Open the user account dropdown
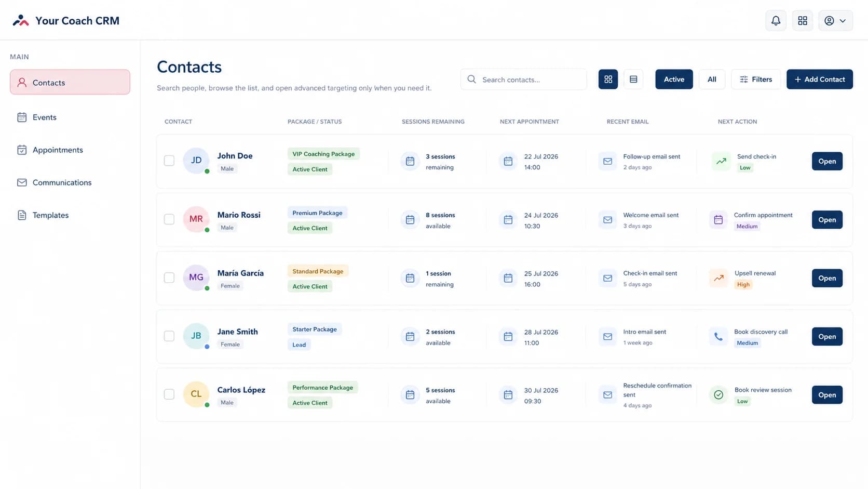The image size is (868, 489). pos(835,21)
